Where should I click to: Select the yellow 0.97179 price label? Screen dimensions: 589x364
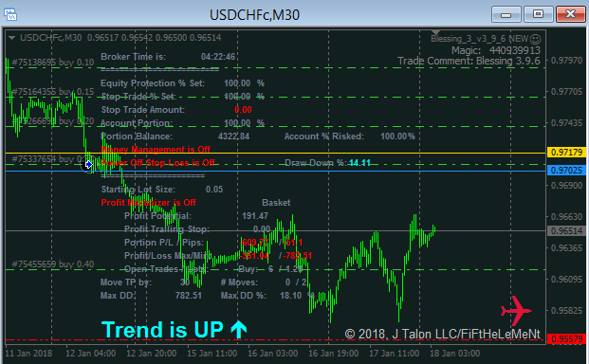click(566, 152)
